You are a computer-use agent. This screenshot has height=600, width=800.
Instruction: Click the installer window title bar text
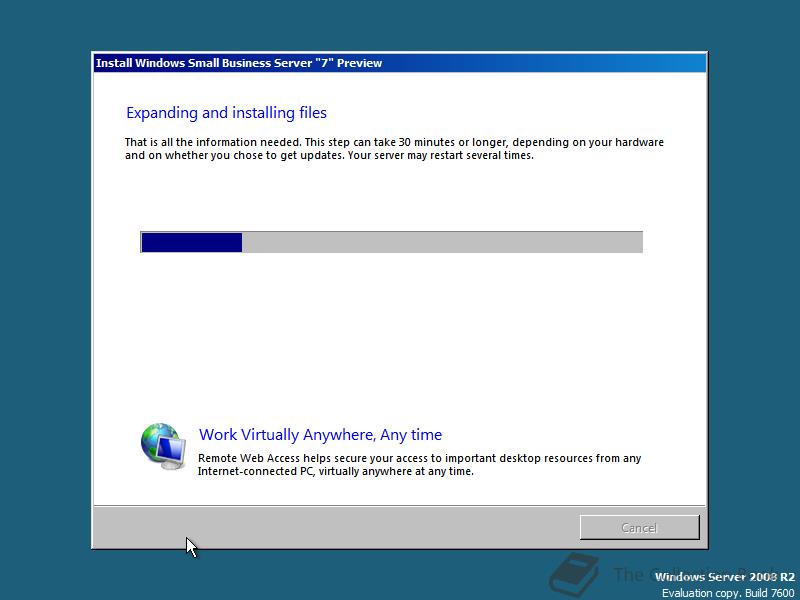(x=239, y=63)
